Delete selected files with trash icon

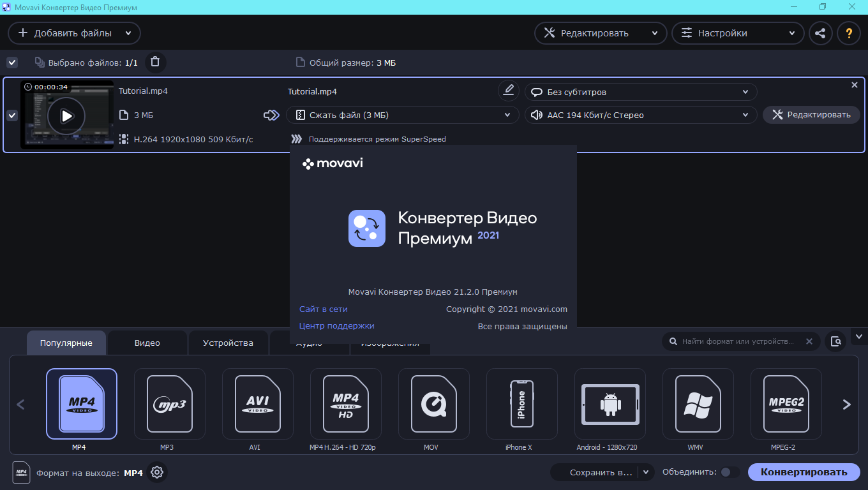click(x=155, y=63)
